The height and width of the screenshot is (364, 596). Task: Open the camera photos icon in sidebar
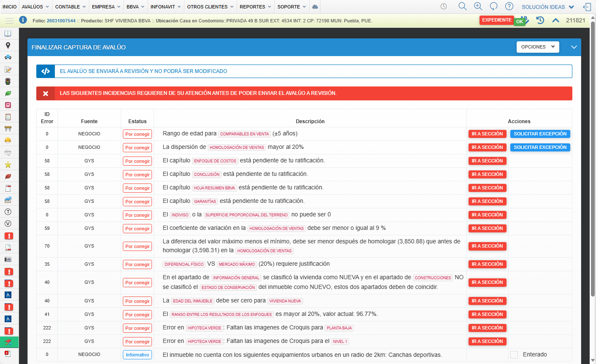coord(8,259)
